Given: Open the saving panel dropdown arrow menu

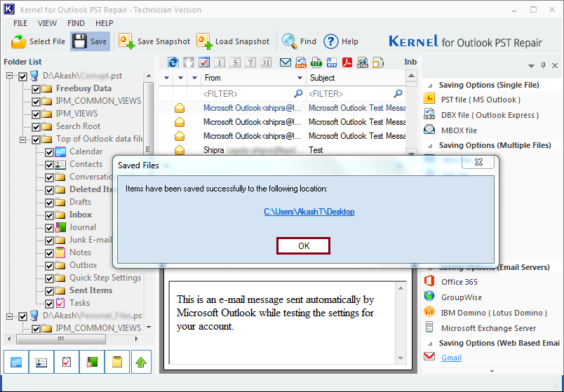Looking at the screenshot, I should tap(531, 66).
